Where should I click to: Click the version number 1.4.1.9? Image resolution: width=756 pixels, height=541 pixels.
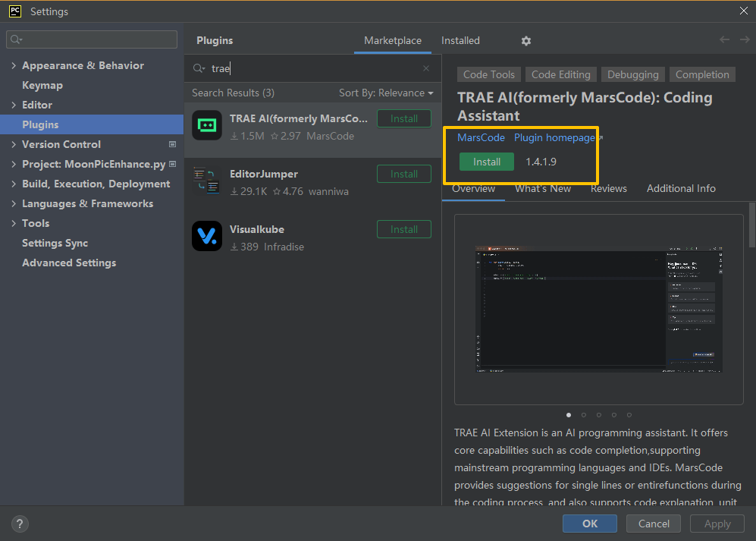(541, 162)
